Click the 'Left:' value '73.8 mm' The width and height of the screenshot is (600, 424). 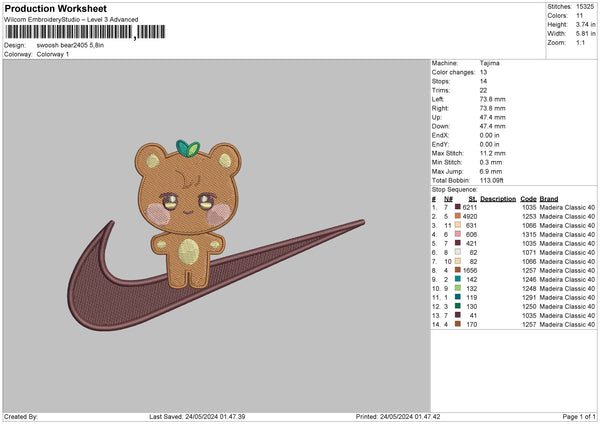(492, 99)
